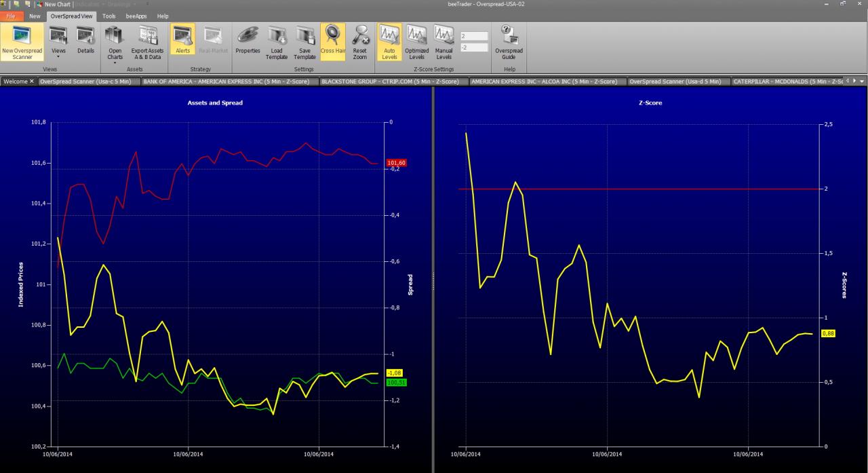Open the Details view icon

click(x=85, y=42)
